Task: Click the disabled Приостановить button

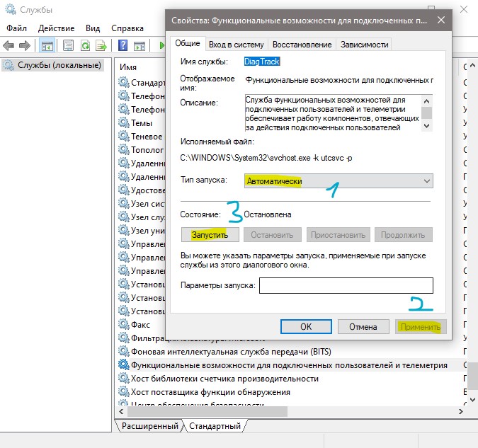Action: [338, 235]
